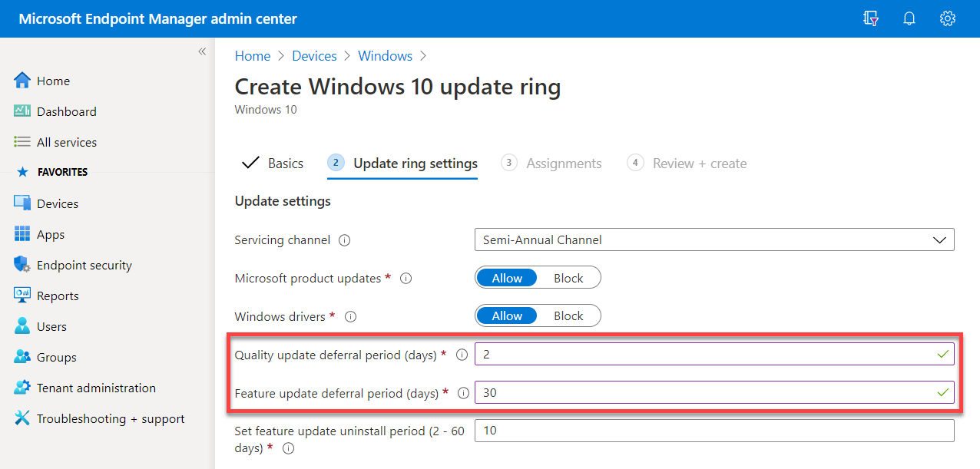Screen dimensions: 980x469
Task: Set Windows drivers to Block
Action: (568, 315)
